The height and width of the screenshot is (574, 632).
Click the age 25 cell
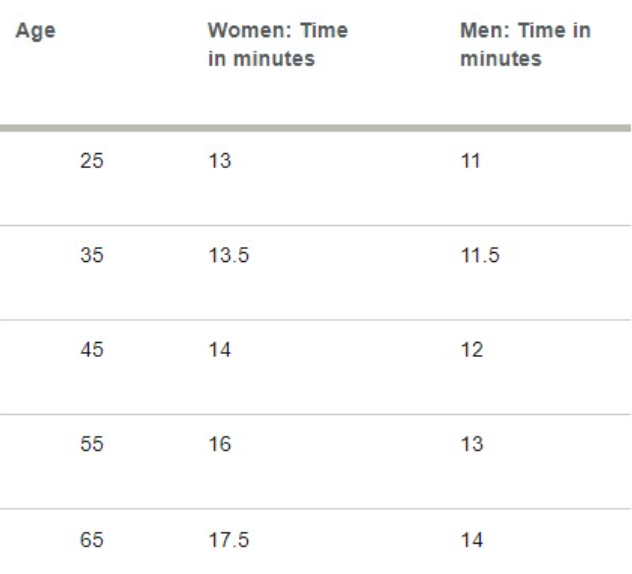coord(92,161)
